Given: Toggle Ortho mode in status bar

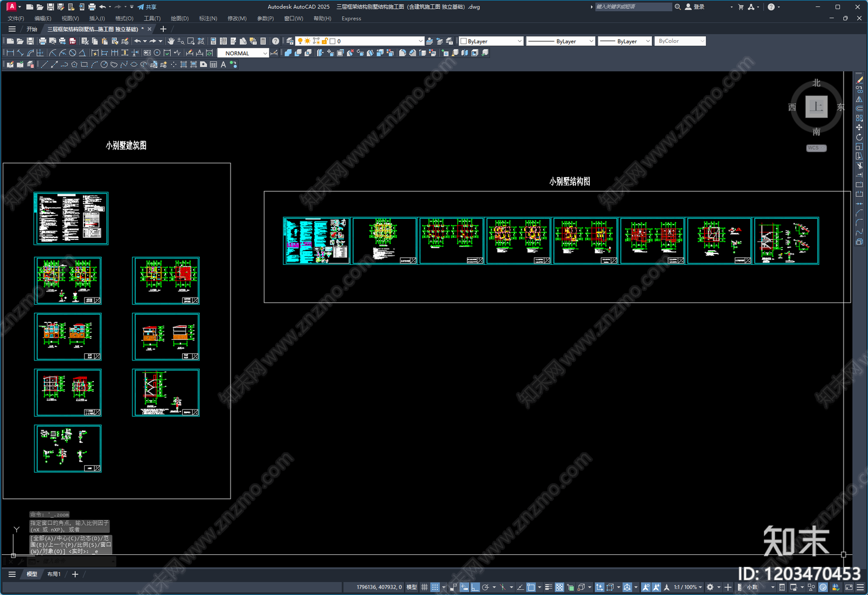Looking at the screenshot, I should [475, 587].
